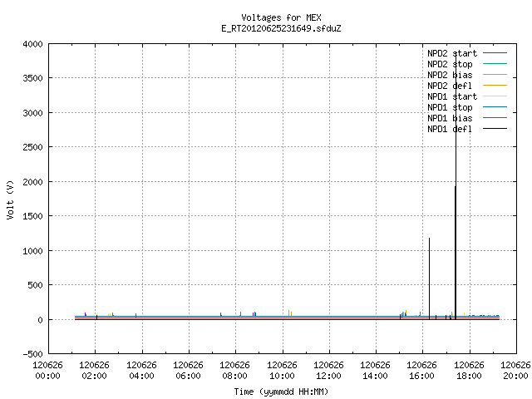Click the yellow NPD1 start legend line
This screenshot has height=399, width=532.
click(495, 96)
